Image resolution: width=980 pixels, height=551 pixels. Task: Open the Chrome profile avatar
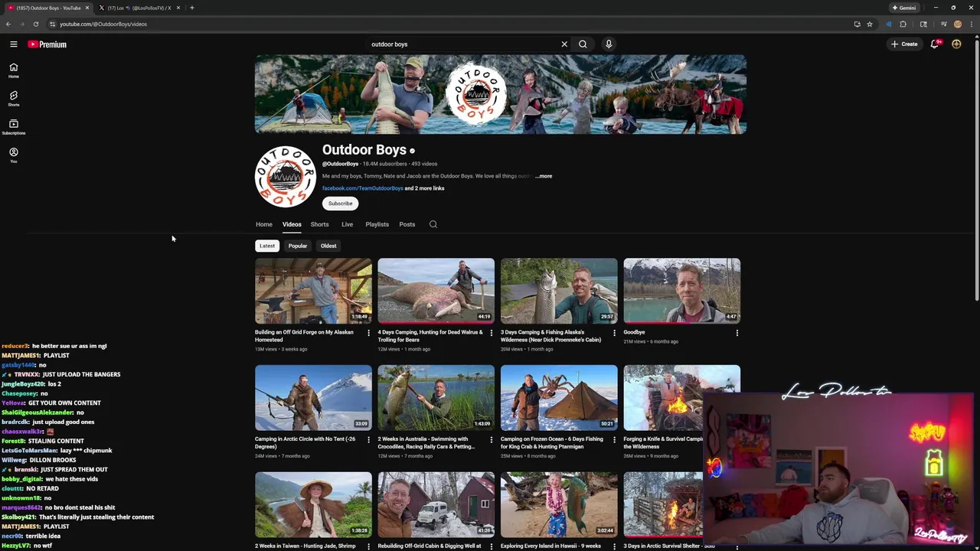click(957, 24)
